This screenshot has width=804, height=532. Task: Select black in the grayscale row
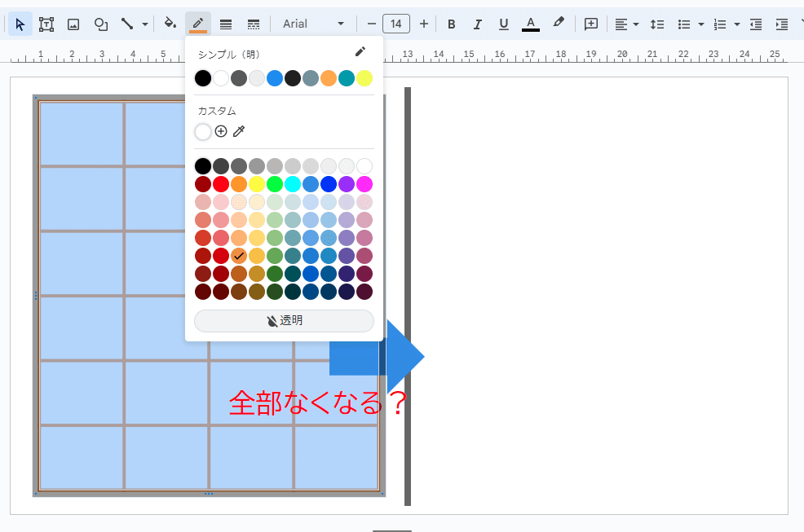point(203,166)
